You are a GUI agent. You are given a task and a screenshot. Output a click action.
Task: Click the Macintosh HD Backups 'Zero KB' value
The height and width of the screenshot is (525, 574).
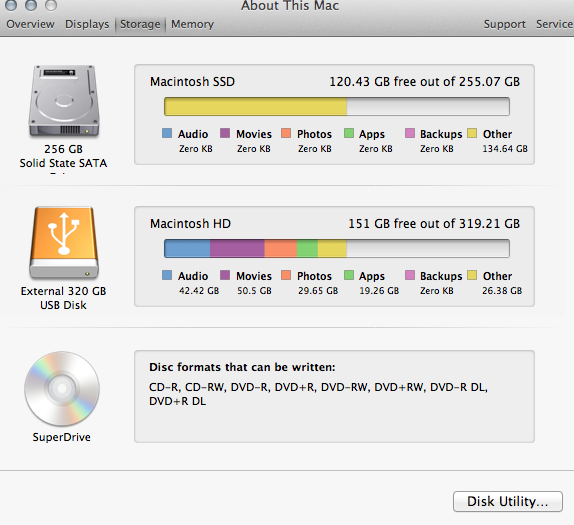coord(437,291)
